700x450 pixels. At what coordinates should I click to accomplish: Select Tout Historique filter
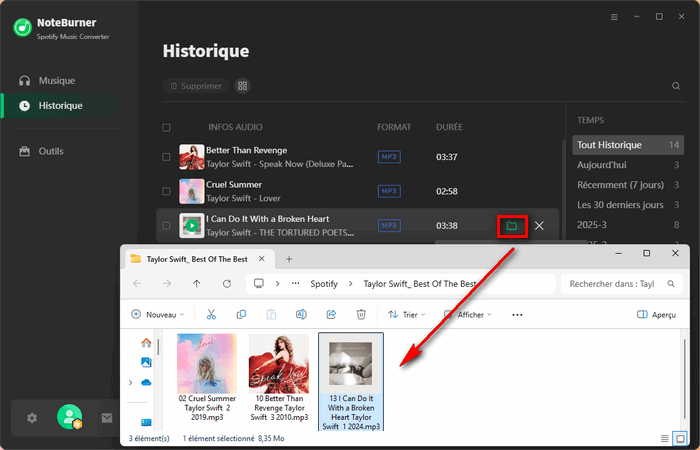(x=628, y=145)
